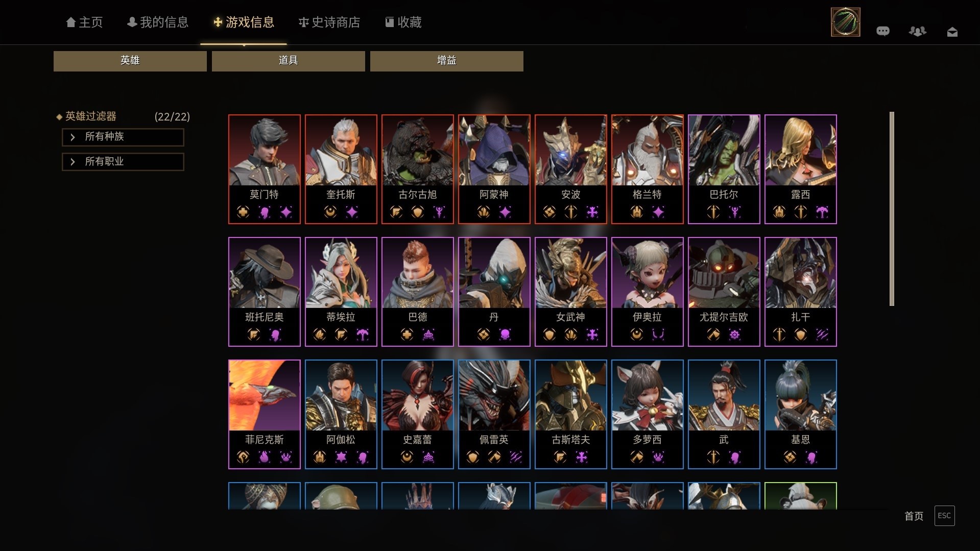Open the chat bubble icon
Image resolution: width=980 pixels, height=551 pixels.
(x=882, y=31)
